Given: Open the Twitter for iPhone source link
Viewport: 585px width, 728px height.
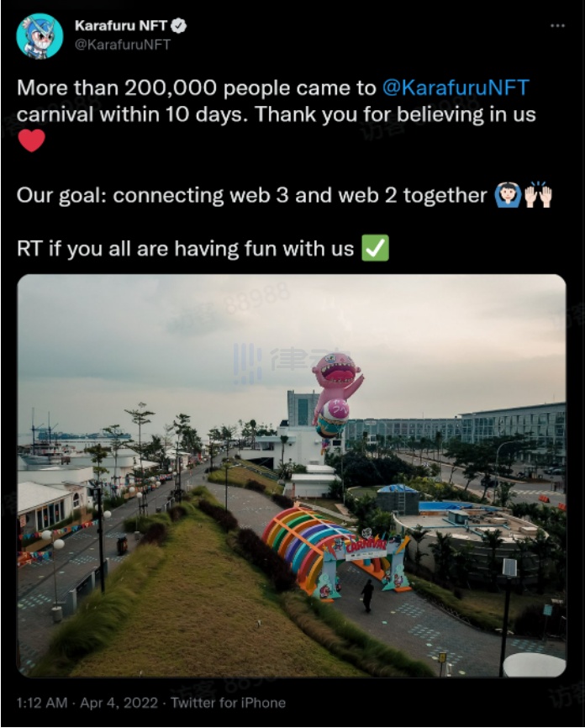Looking at the screenshot, I should tap(228, 702).
